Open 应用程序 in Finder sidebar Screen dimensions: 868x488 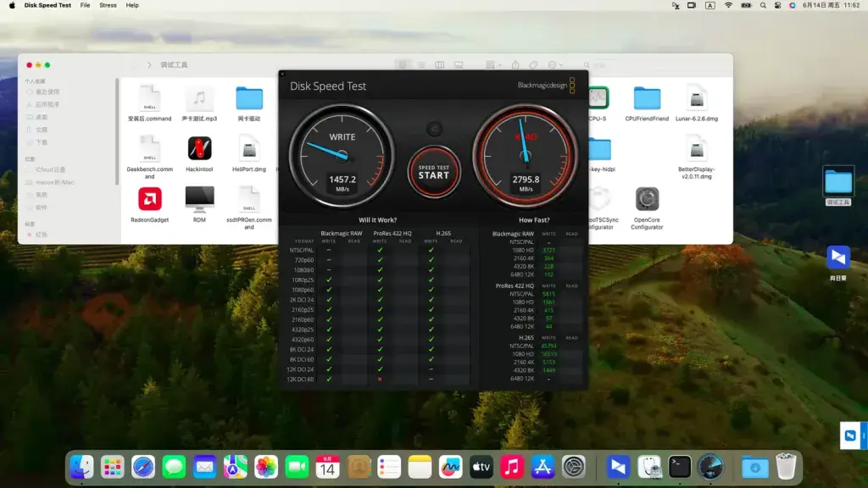(x=47, y=104)
